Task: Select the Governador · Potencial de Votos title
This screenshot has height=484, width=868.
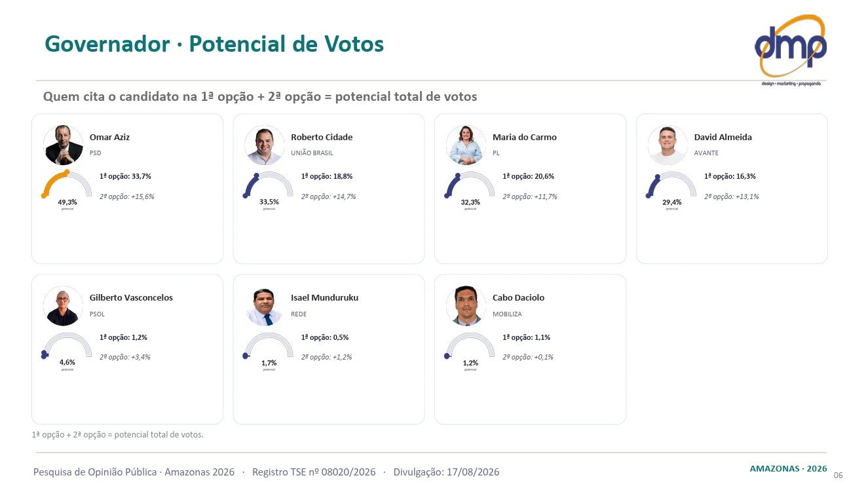Action: 214,44
